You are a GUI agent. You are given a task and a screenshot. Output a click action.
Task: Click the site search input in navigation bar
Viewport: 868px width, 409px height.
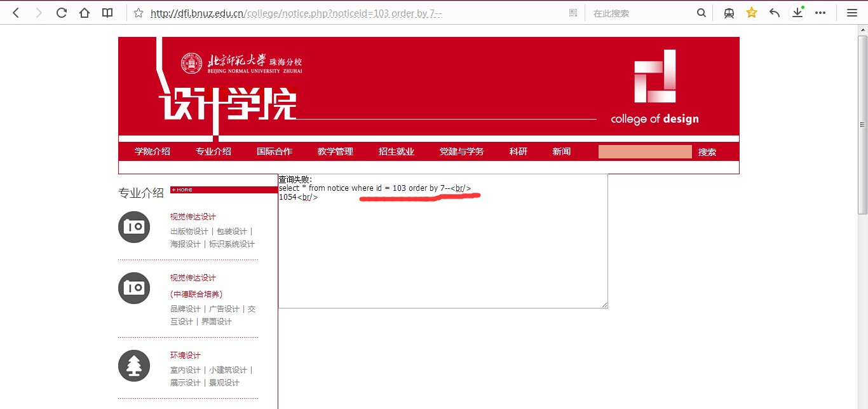[645, 151]
